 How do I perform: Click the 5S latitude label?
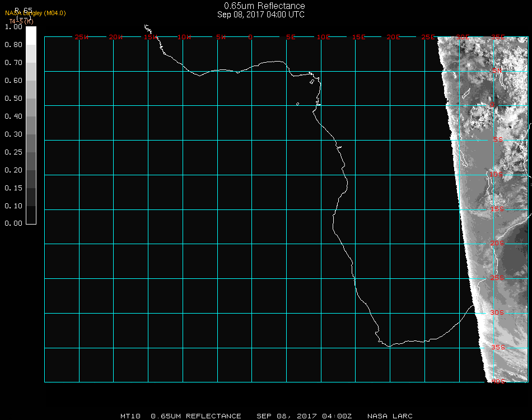click(x=498, y=140)
